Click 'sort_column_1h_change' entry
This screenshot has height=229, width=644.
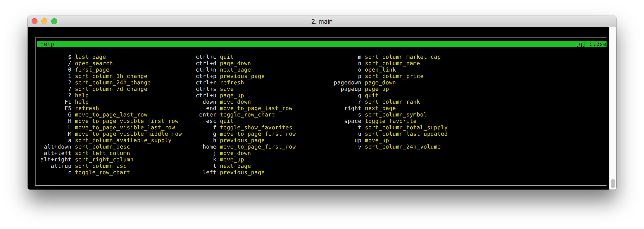tap(111, 76)
